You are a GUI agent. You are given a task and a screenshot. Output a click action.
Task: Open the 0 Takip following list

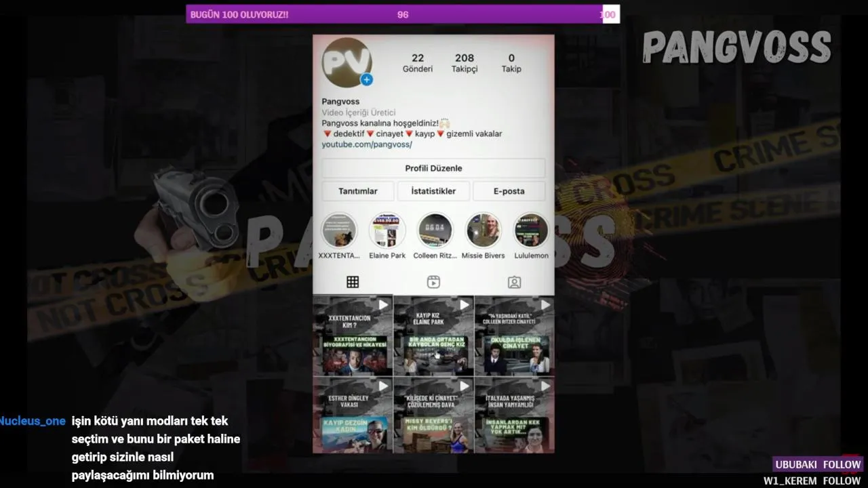[x=511, y=63]
